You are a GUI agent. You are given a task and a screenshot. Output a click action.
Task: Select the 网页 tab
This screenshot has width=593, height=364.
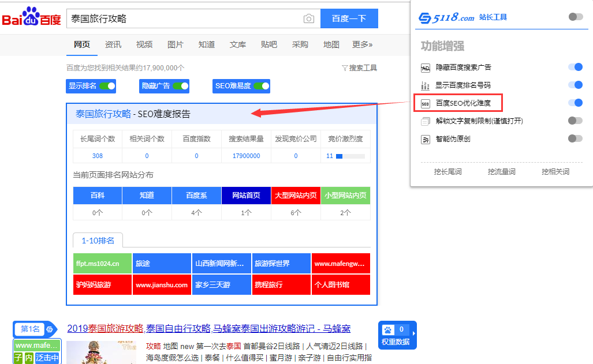(82, 44)
